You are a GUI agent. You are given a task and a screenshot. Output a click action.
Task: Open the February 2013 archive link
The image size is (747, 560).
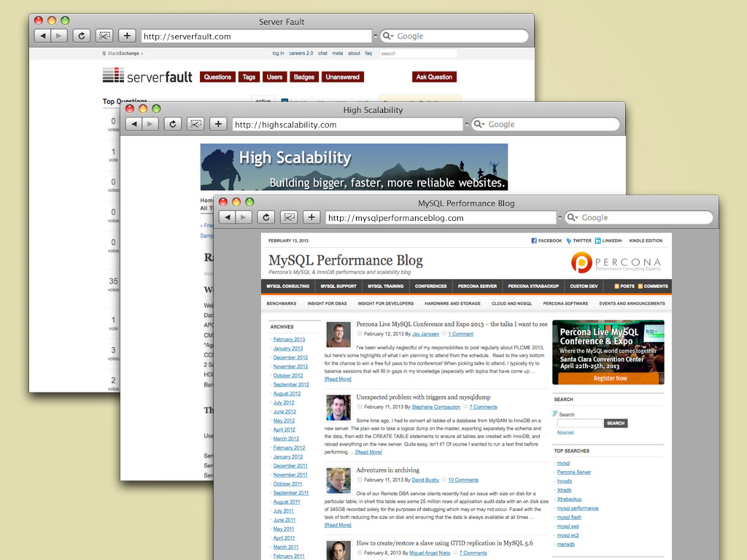pos(289,340)
